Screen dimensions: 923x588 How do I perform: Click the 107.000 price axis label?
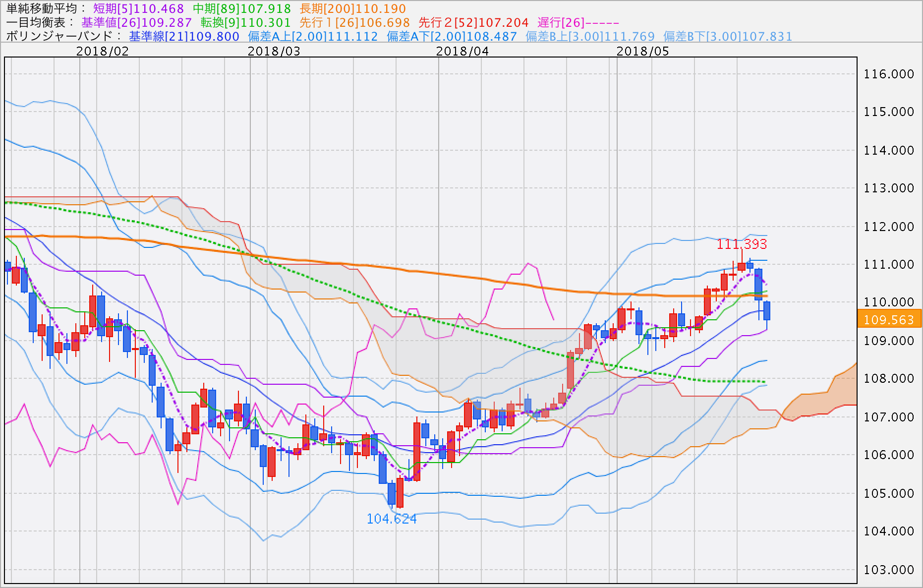tap(889, 417)
